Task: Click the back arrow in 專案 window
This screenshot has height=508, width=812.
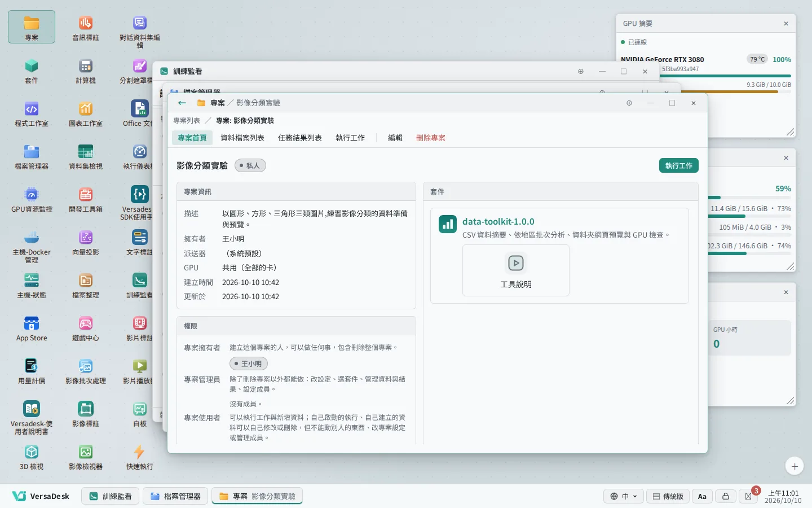Action: click(x=182, y=103)
